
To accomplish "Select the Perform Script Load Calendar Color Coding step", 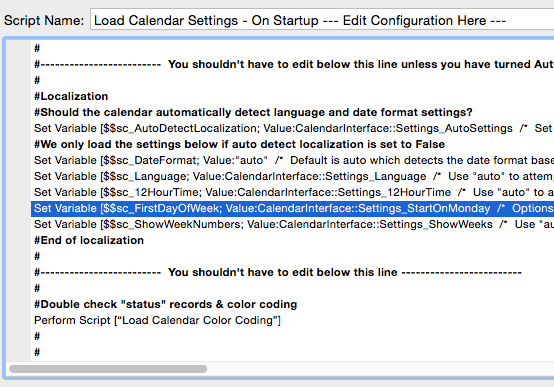I will [157, 320].
